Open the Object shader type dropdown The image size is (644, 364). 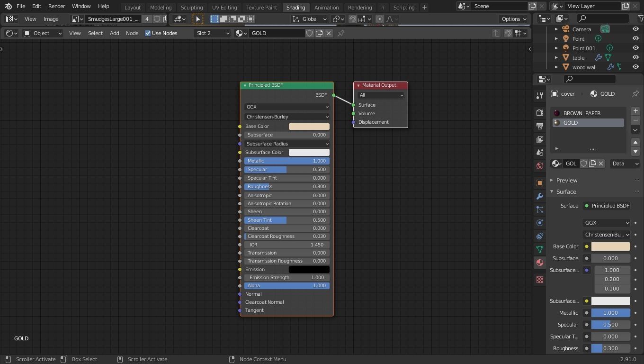pos(43,33)
